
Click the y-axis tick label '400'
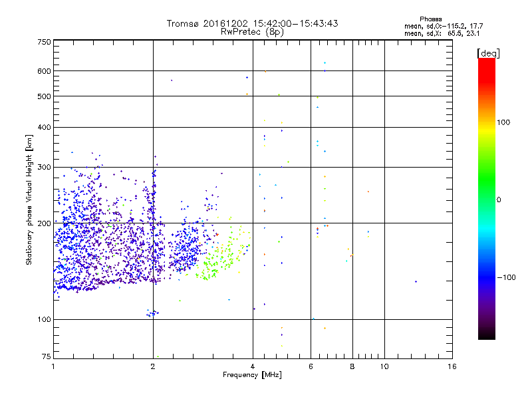[44, 127]
